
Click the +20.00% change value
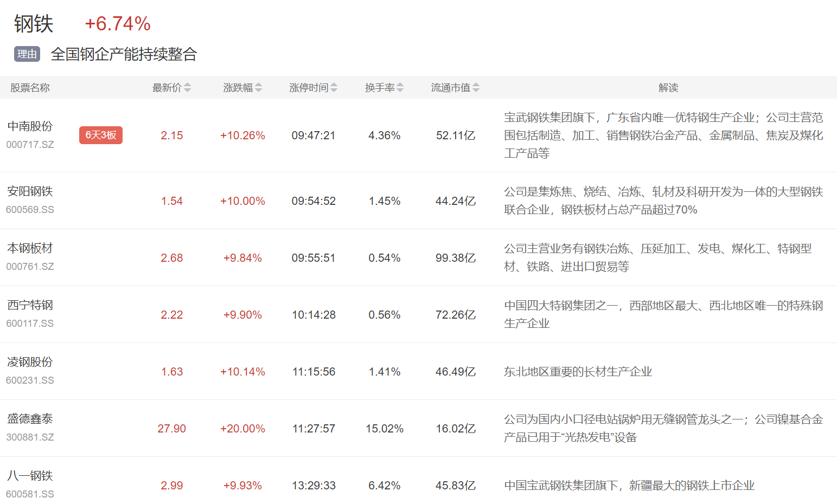point(242,429)
